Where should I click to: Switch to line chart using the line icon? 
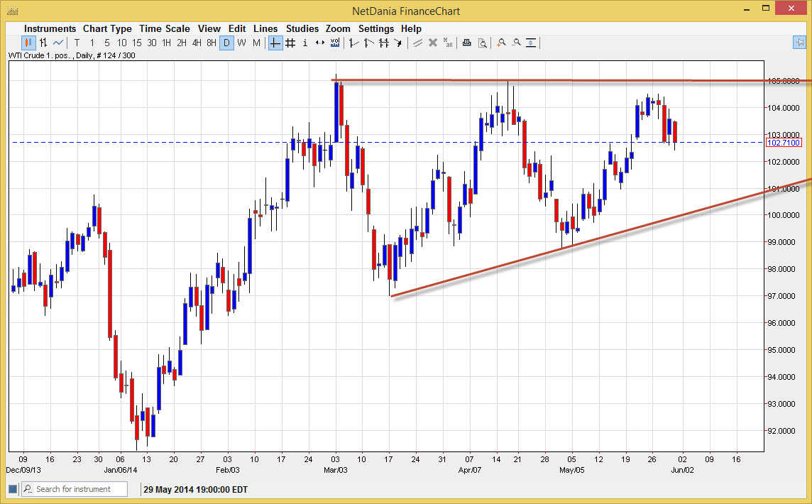(x=58, y=43)
